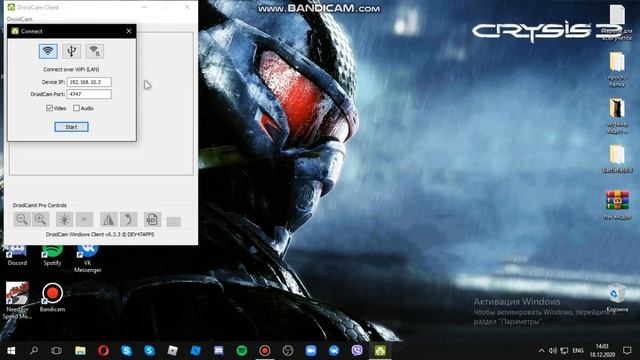Open the Bandicam desktop shortcut
This screenshot has height=360, width=640.
(52, 298)
